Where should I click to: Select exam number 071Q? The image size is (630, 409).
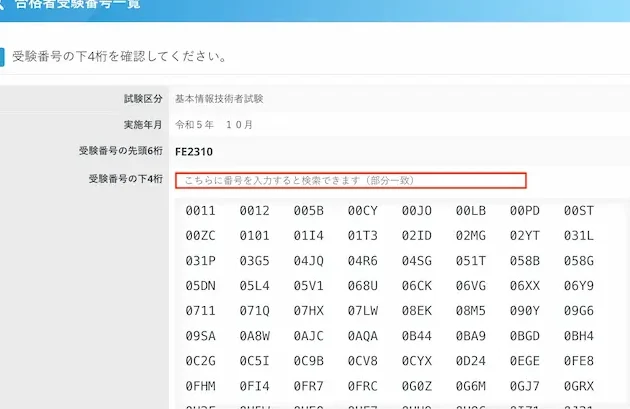[254, 311]
